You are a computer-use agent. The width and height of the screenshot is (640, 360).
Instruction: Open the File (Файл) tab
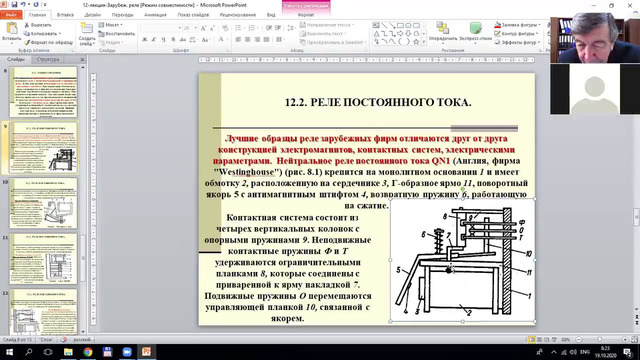point(11,15)
